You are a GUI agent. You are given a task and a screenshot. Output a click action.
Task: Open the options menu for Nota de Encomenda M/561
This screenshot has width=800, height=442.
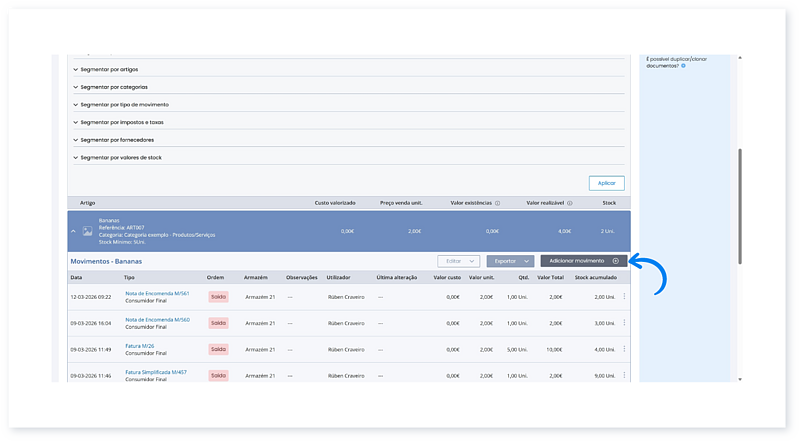click(x=625, y=296)
